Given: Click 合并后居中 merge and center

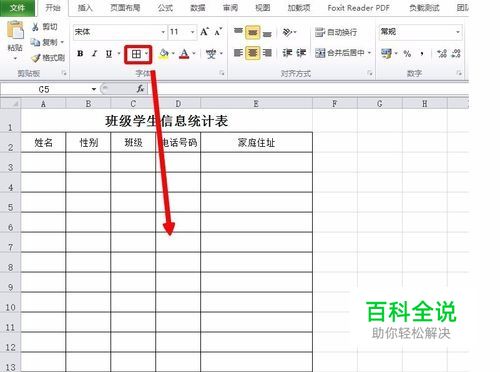Looking at the screenshot, I should point(340,53).
